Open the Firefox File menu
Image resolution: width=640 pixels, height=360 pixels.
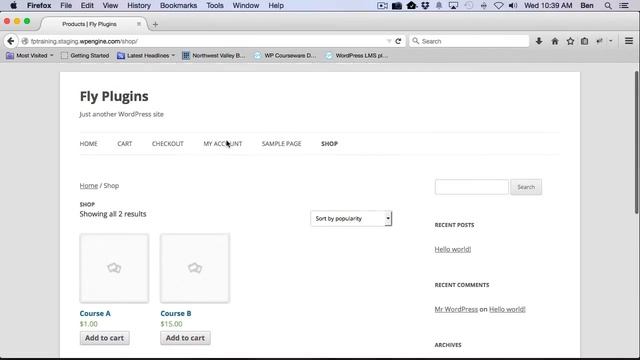(x=66, y=5)
